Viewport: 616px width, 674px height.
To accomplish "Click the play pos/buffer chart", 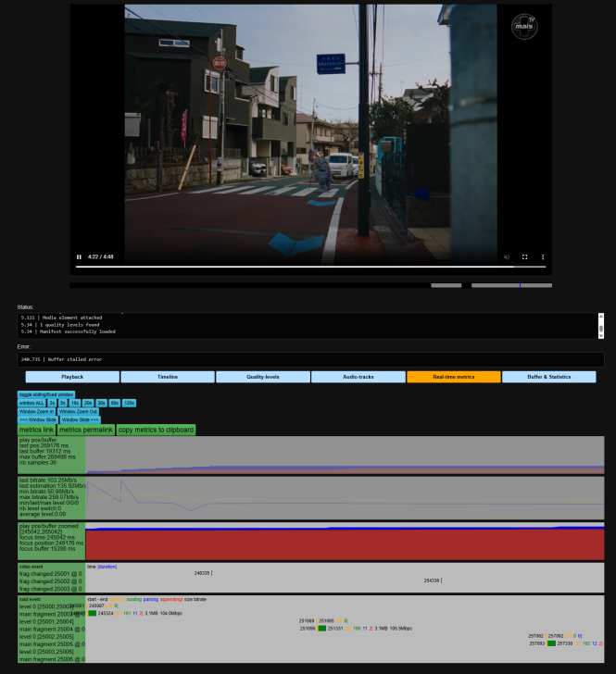I will click(x=345, y=456).
